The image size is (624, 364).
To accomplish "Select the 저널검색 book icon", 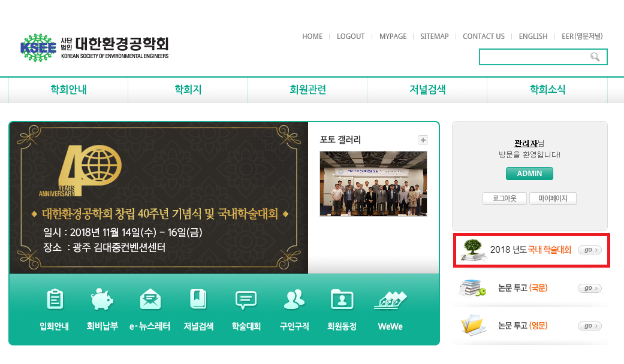I will 198,299.
